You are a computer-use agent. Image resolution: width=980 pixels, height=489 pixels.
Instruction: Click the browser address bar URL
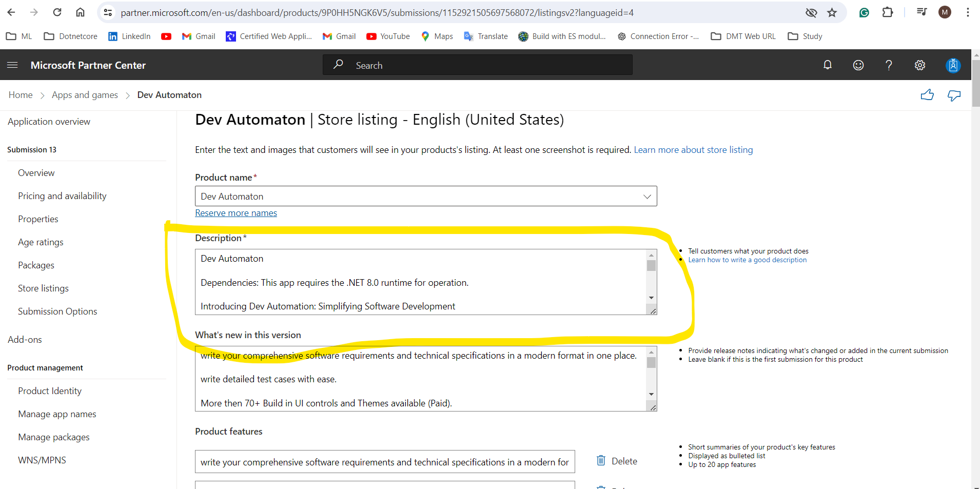377,13
